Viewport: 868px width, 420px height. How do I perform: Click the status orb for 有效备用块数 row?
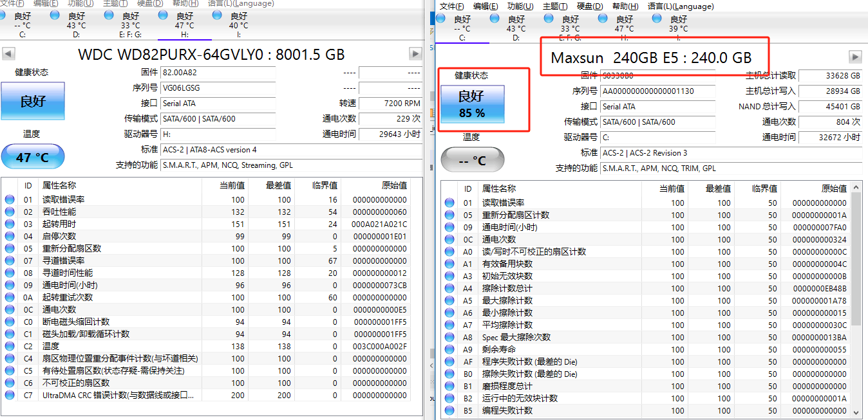[x=449, y=264]
